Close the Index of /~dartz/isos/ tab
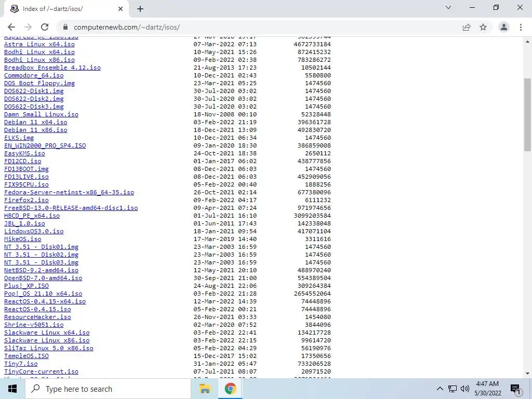The height and width of the screenshot is (399, 532). pos(121,9)
